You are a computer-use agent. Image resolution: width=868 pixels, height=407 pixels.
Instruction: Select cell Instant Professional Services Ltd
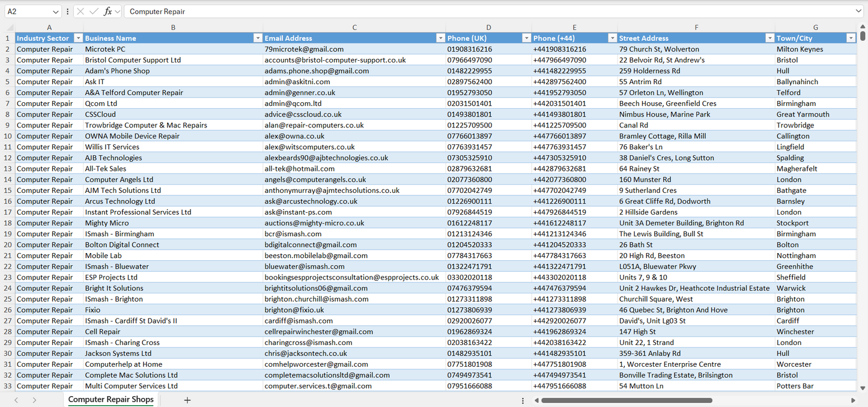[173, 212]
